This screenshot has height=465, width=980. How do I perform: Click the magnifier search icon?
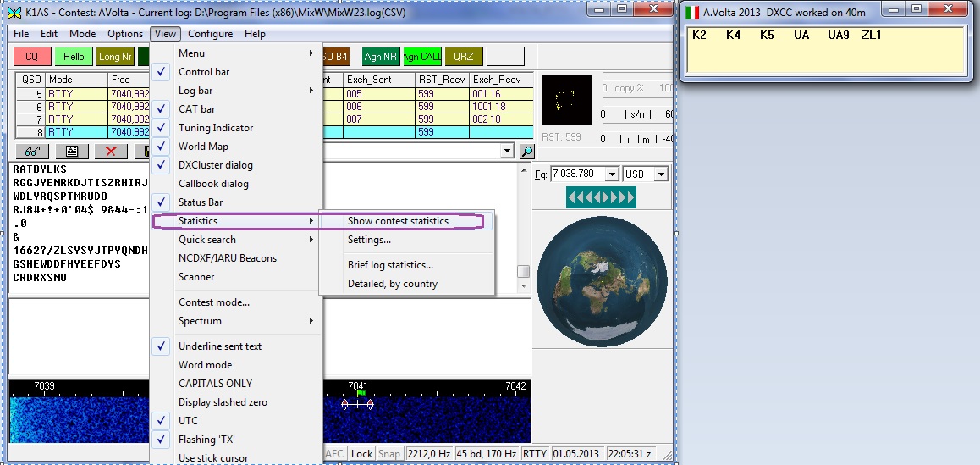coord(526,152)
